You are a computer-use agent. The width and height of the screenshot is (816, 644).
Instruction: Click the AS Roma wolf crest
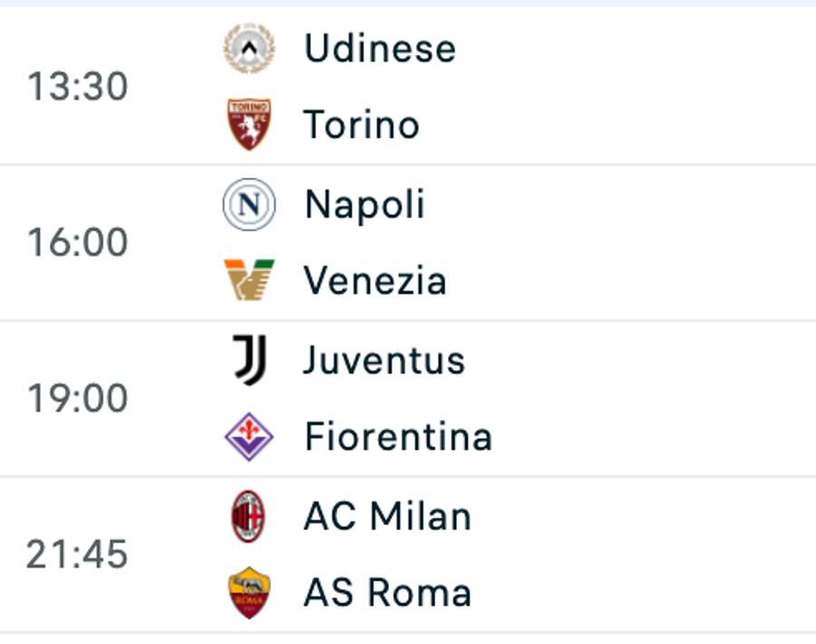click(249, 592)
